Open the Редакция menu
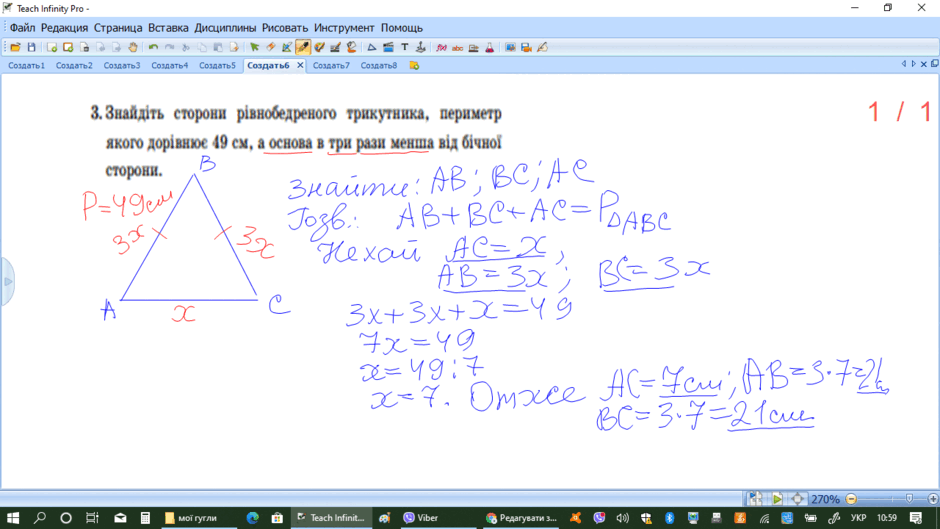 pyautogui.click(x=64, y=28)
